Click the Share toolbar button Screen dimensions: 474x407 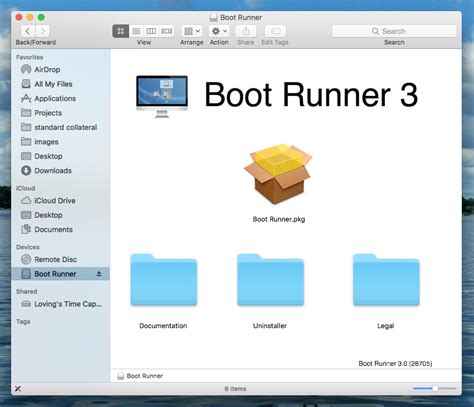pyautogui.click(x=246, y=31)
